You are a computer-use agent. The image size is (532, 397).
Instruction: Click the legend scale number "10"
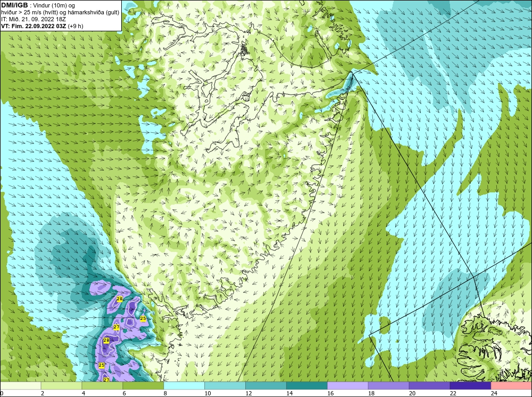207,393
